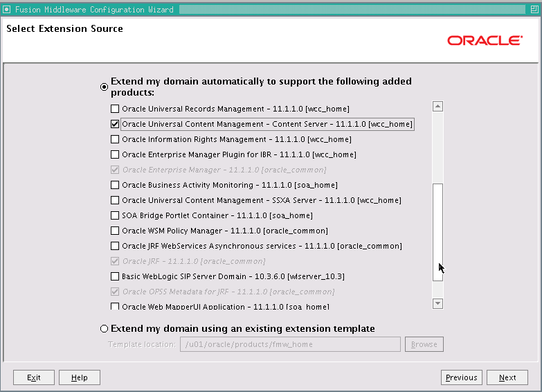The height and width of the screenshot is (392, 542).
Task: Enable Oracle Universal Content Management SSXA Server
Action: click(x=115, y=200)
